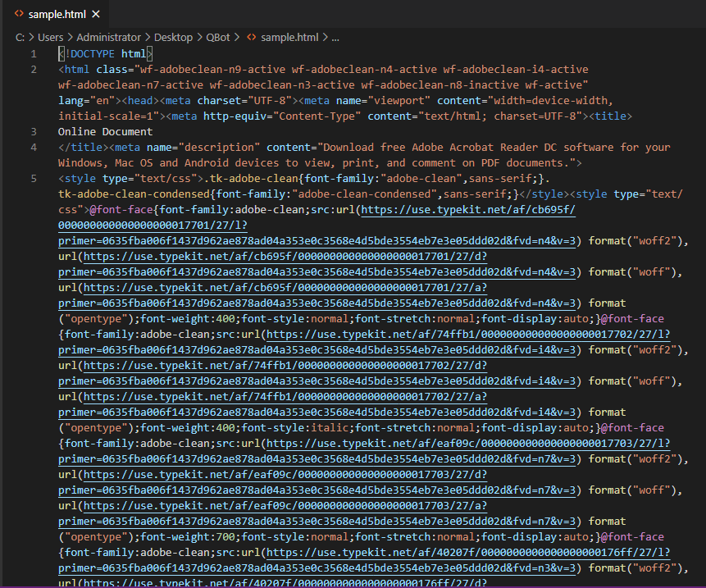Click the HTML icon in the breadcrumb path
This screenshot has height=588, width=706.
pos(251,38)
